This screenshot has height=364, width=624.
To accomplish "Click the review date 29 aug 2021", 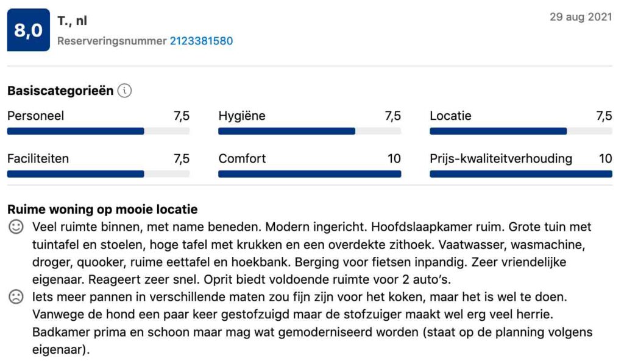I will click(x=581, y=17).
